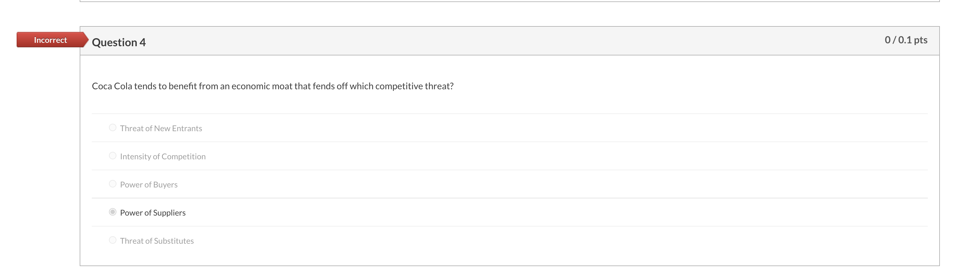The width and height of the screenshot is (980, 279).
Task: Click the Power of Buyers label text
Action: click(148, 184)
